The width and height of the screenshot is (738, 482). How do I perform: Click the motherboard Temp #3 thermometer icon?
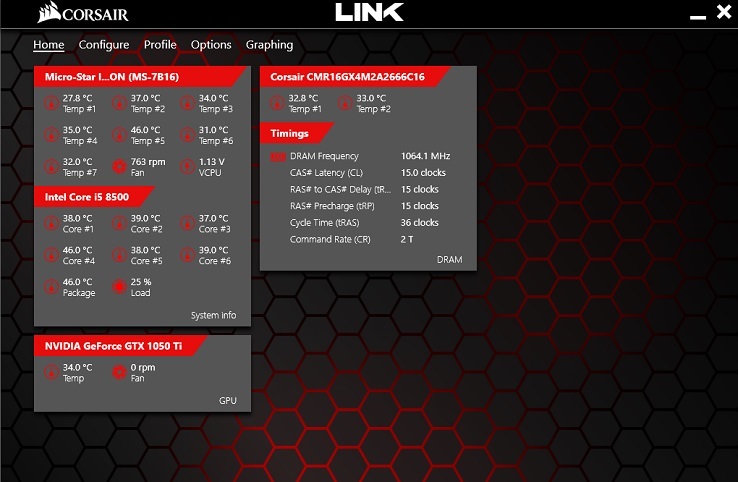[x=187, y=103]
